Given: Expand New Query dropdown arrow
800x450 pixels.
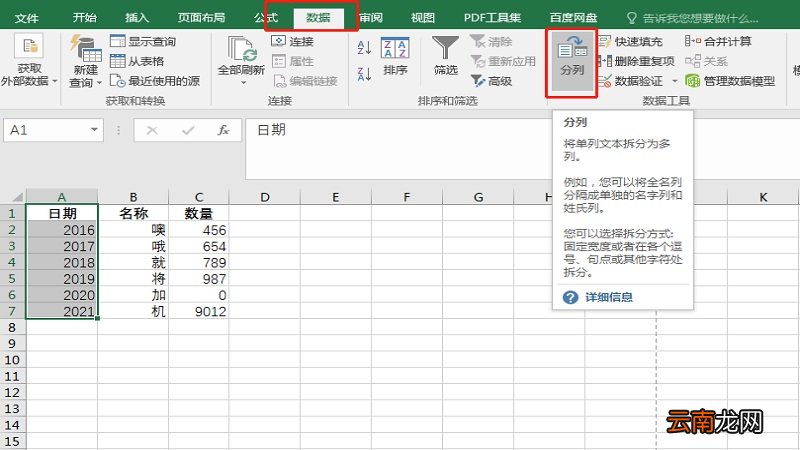Looking at the screenshot, I should [99, 82].
